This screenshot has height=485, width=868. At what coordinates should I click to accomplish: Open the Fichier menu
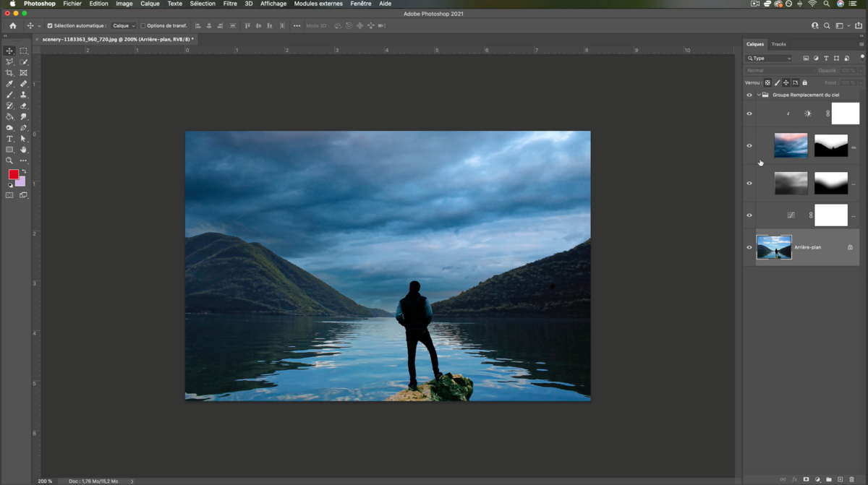coord(72,4)
